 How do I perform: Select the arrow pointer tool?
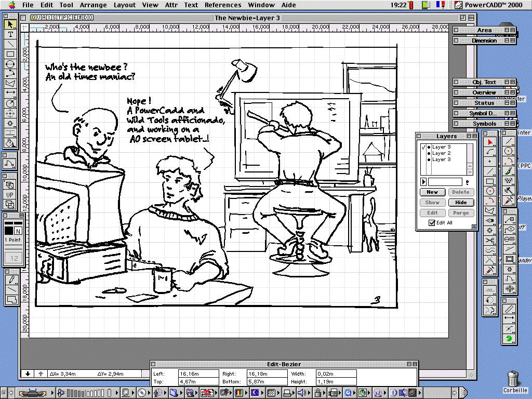(10, 24)
